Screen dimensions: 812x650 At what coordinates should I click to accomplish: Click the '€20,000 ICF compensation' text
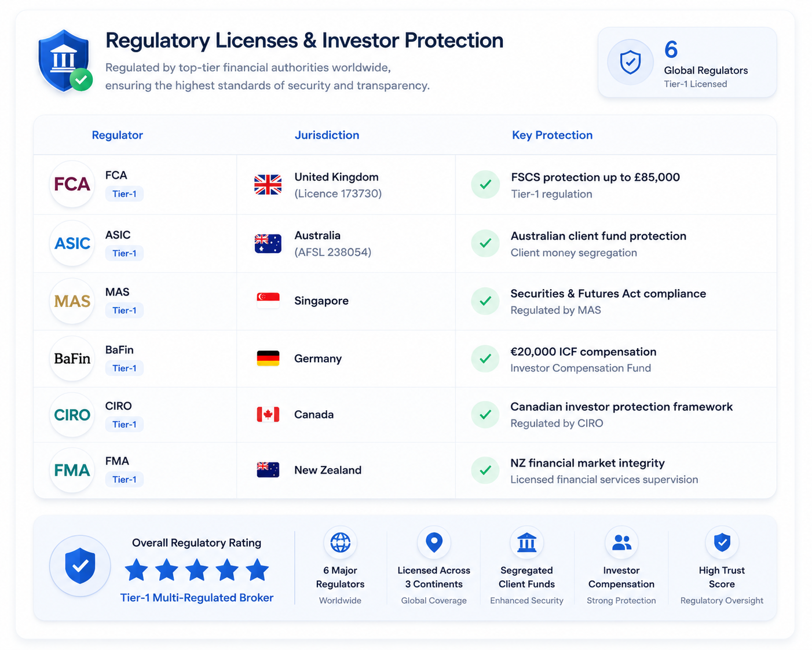point(583,352)
